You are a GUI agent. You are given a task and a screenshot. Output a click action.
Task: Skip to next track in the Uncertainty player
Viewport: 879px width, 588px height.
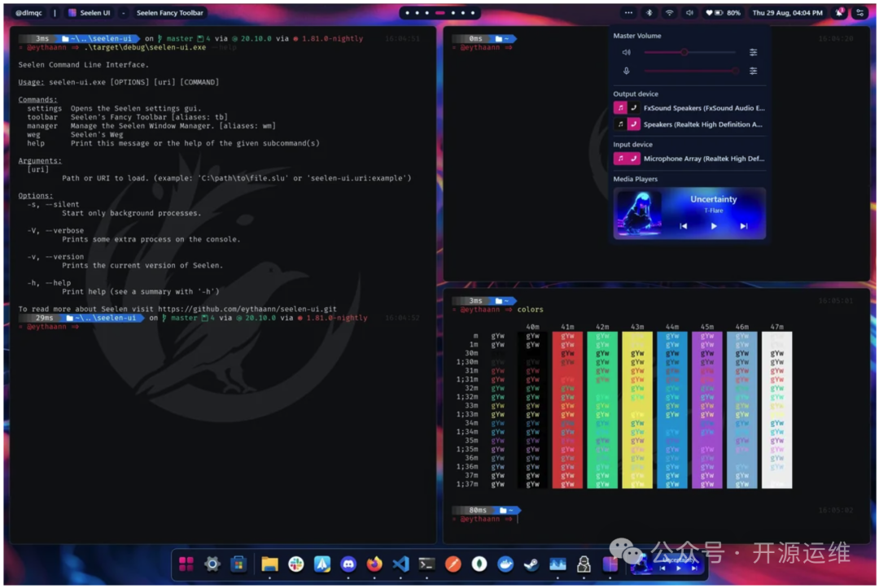coord(744,226)
